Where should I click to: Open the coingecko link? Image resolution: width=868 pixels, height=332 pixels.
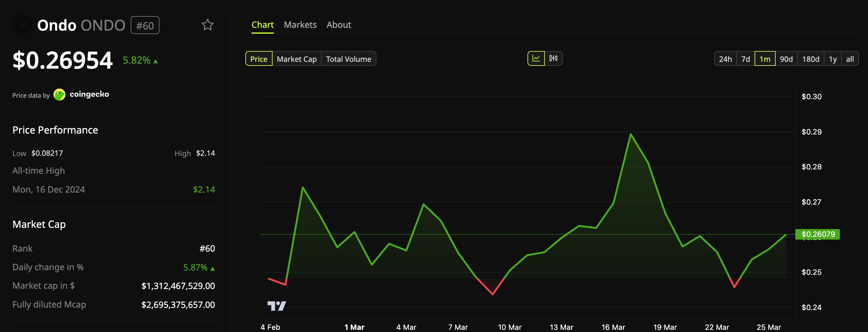pyautogui.click(x=89, y=94)
